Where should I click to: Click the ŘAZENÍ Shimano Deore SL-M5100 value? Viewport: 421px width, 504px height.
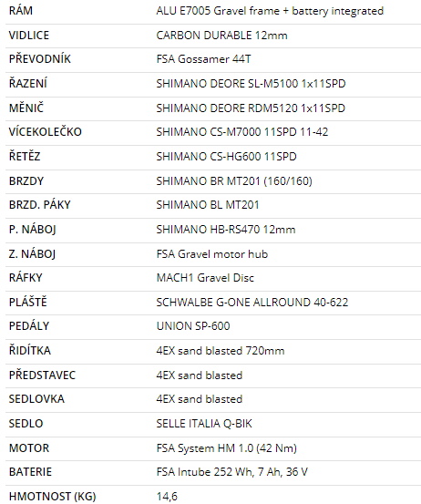(x=251, y=84)
